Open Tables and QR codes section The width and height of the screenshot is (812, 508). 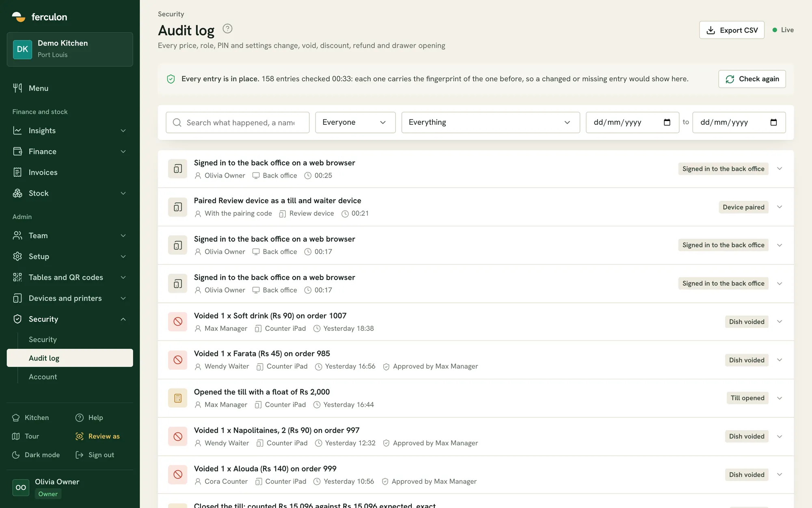point(70,277)
